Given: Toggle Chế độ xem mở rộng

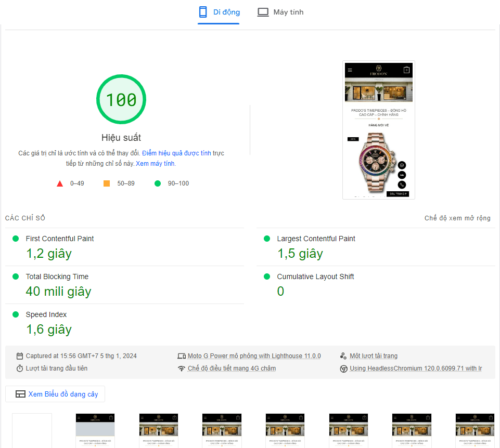Looking at the screenshot, I should (x=457, y=218).
